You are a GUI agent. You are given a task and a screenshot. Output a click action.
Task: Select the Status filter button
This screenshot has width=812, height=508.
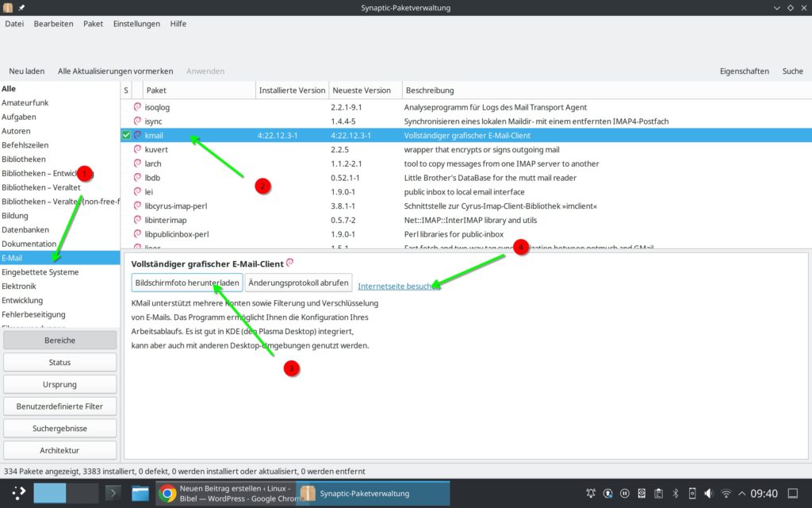click(x=59, y=362)
